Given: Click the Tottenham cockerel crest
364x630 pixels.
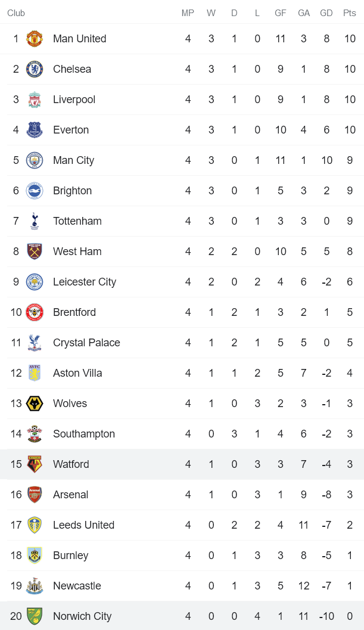Looking at the screenshot, I should (35, 221).
